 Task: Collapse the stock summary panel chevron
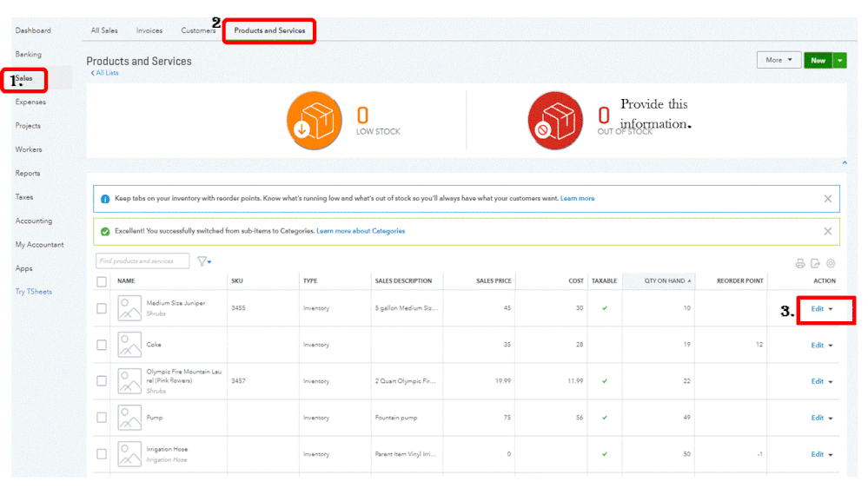845,162
